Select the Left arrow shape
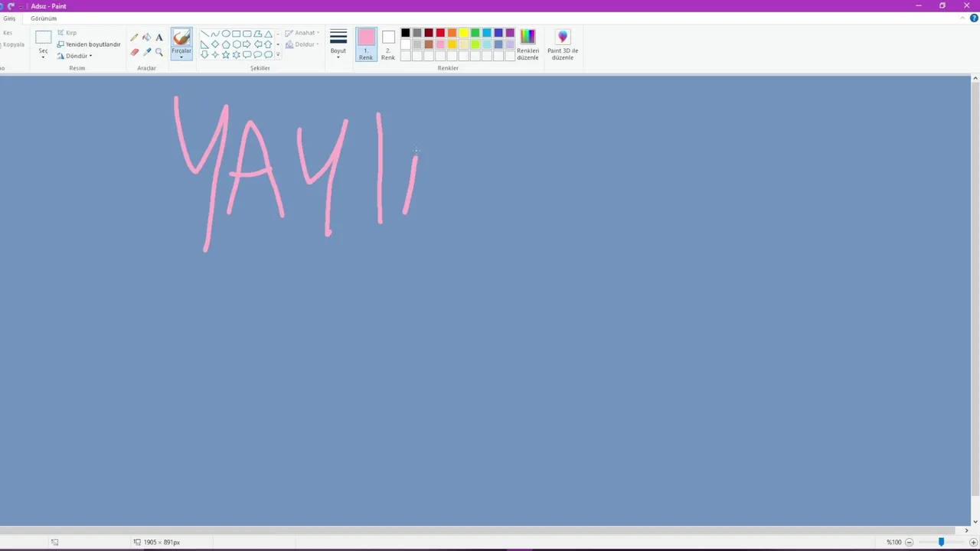980x551 pixels. [258, 44]
